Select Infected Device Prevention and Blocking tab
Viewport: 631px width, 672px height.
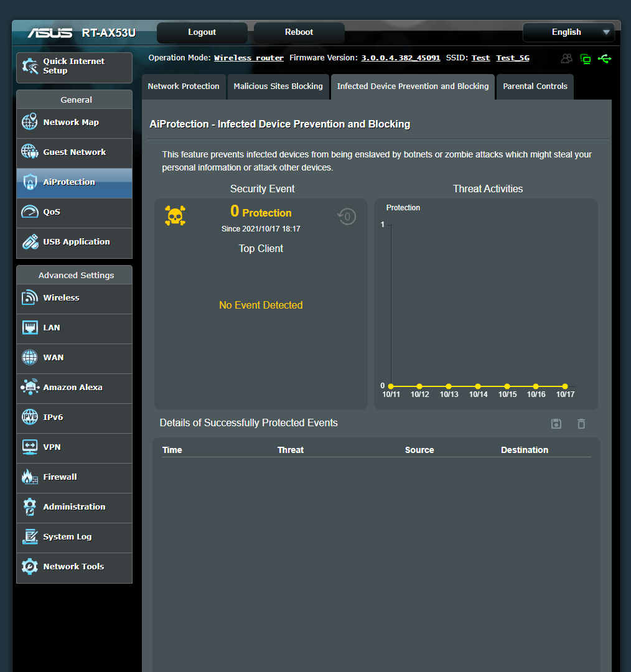(x=413, y=86)
